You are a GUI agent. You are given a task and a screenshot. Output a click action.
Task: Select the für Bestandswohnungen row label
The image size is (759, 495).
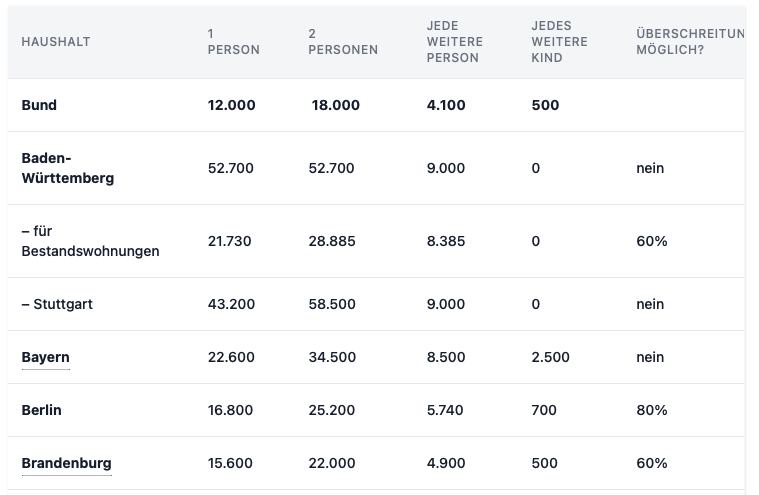point(90,241)
